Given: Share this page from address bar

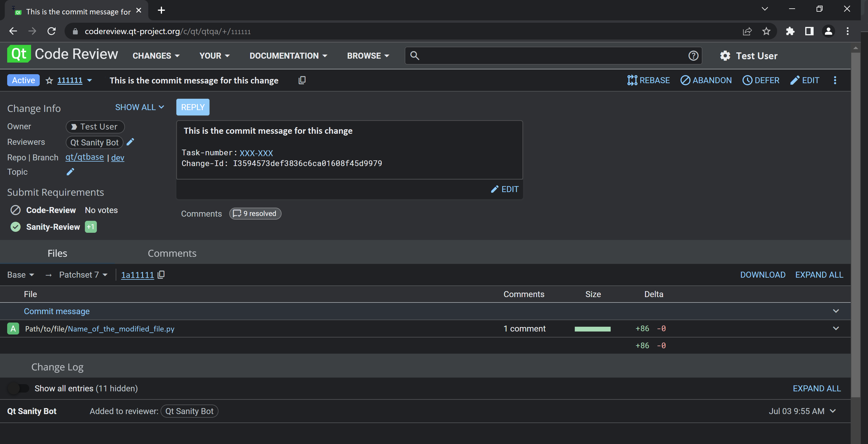Looking at the screenshot, I should tap(747, 31).
